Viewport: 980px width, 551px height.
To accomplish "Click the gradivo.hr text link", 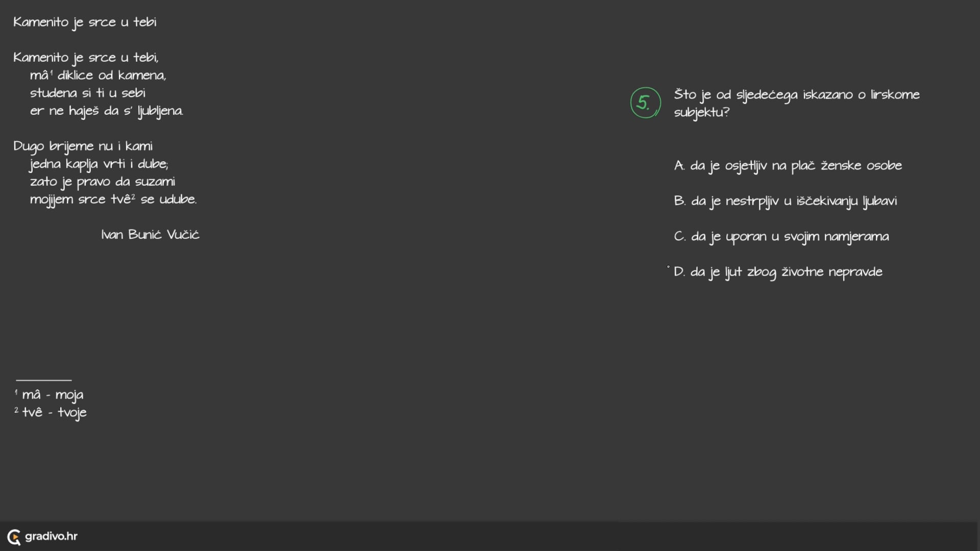I will pos(51,536).
